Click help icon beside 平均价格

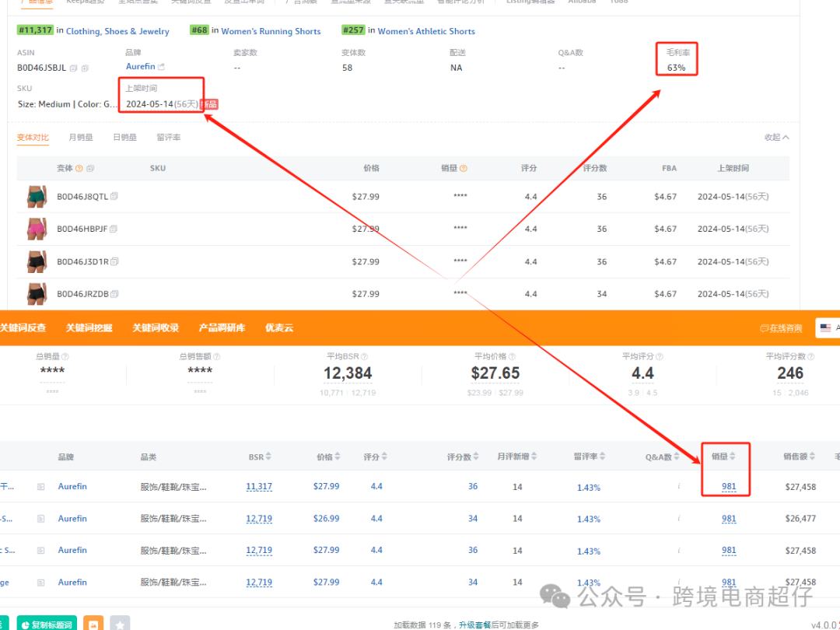(x=516, y=356)
